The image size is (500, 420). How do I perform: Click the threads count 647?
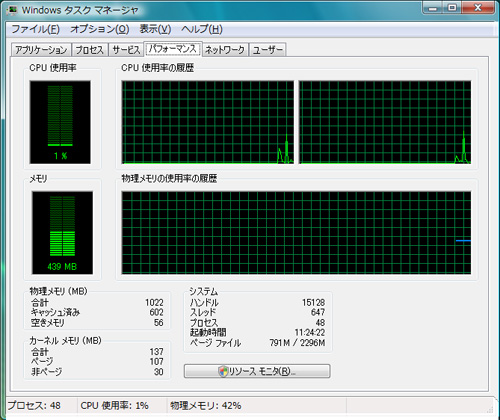pyautogui.click(x=318, y=312)
